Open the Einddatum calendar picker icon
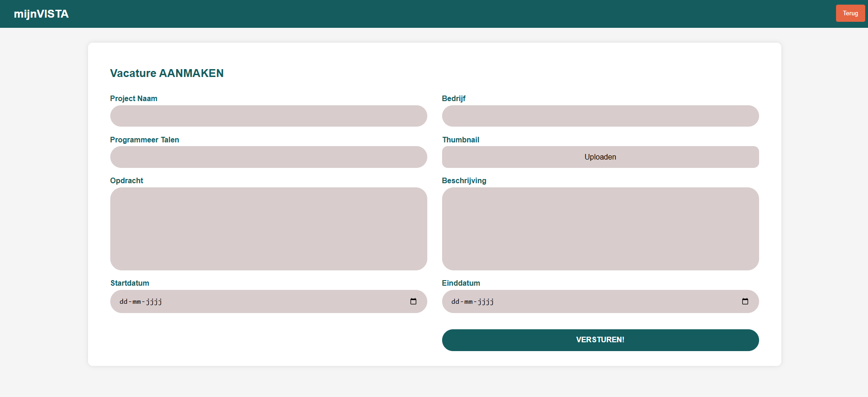868x397 pixels. 745,301
